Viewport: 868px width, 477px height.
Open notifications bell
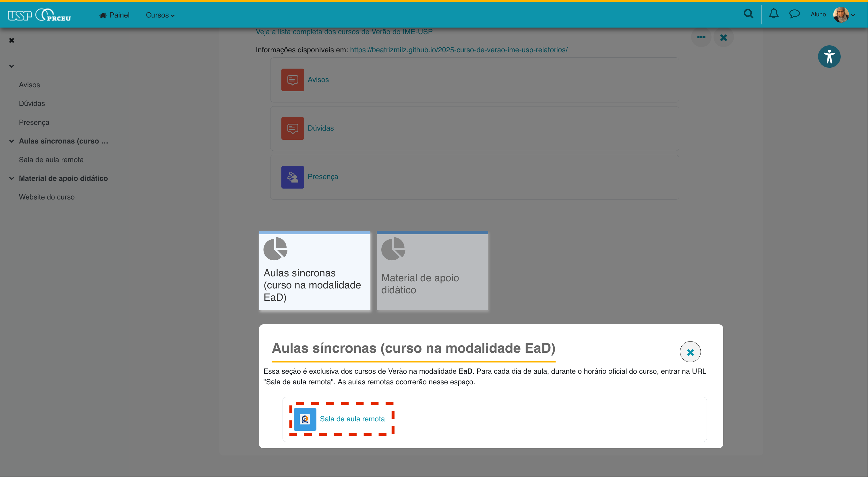(x=774, y=14)
